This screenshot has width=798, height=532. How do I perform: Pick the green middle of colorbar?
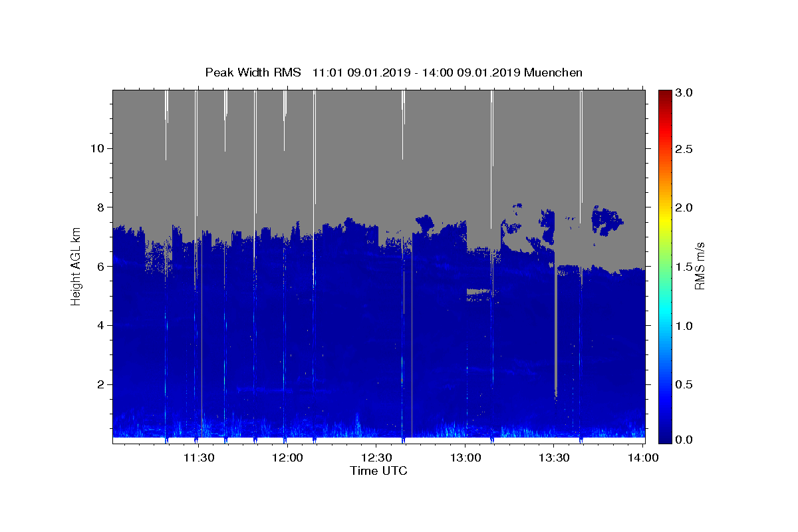tap(665, 266)
